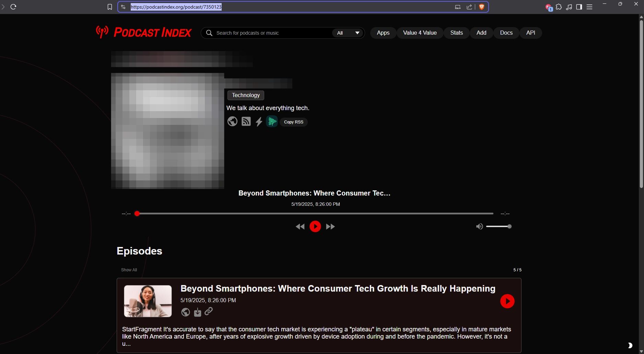Navigate to the API page
The image size is (644, 354).
coord(531,33)
